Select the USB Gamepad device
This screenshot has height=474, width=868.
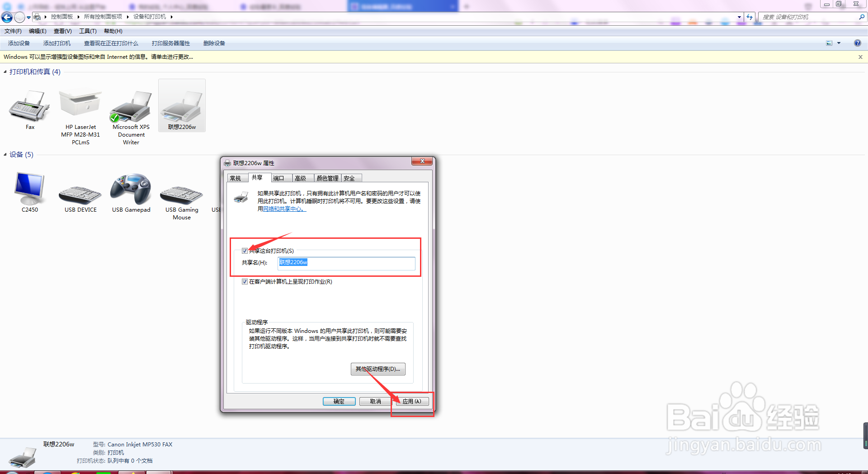point(131,189)
